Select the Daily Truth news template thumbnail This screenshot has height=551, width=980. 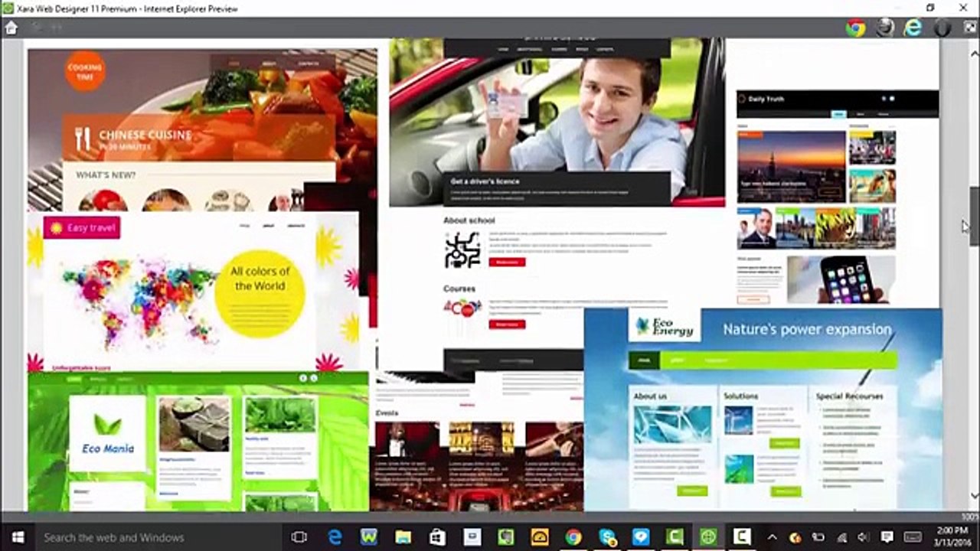[838, 197]
